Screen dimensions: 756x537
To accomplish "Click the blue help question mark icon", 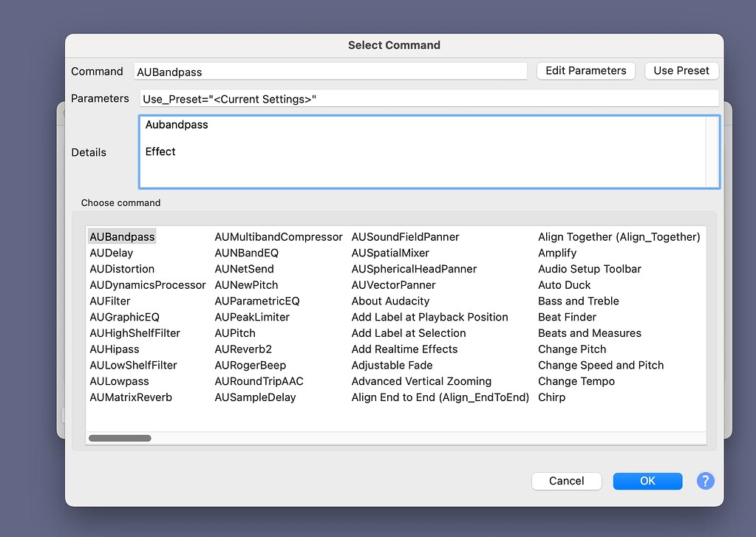I will [705, 481].
